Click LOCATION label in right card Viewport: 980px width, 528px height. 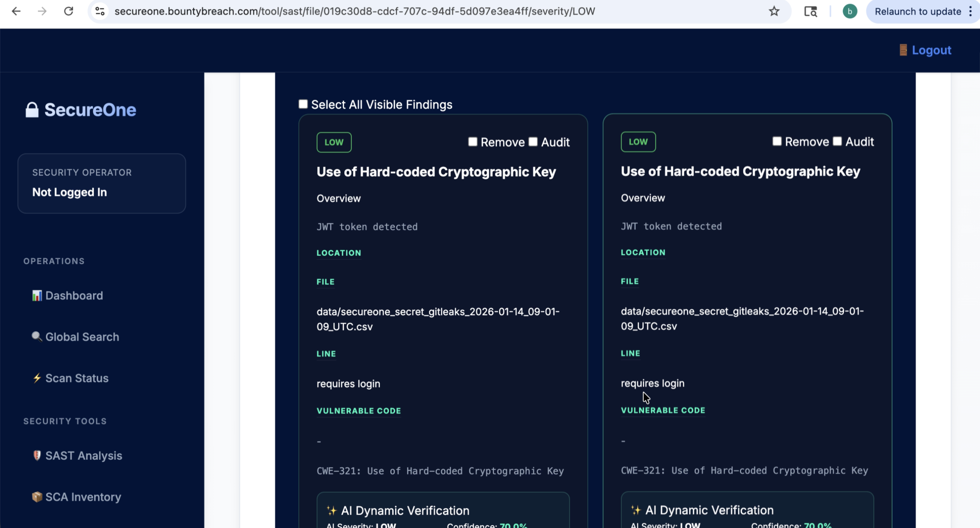click(x=643, y=252)
